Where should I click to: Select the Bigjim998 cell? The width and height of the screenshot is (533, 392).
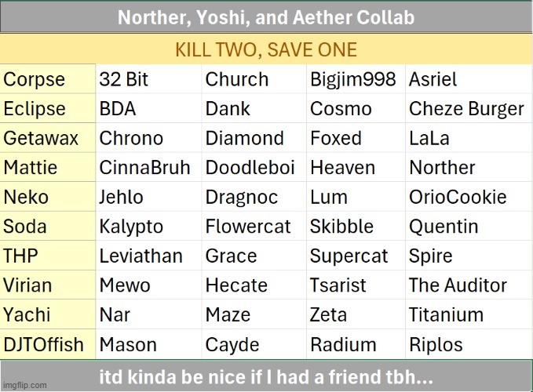[356, 79]
